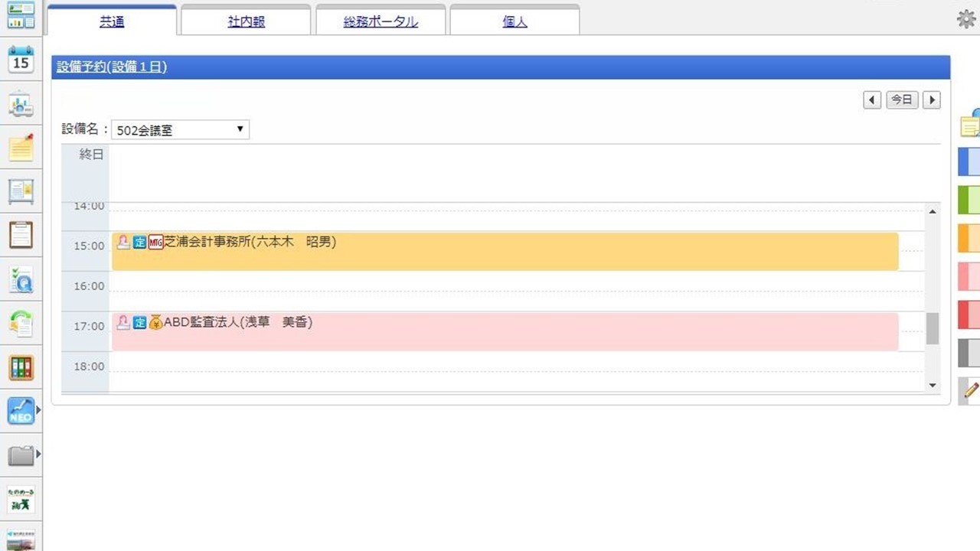This screenshot has width=980, height=551.
Task: Open the document search magnifier icon
Action: pos(21,279)
